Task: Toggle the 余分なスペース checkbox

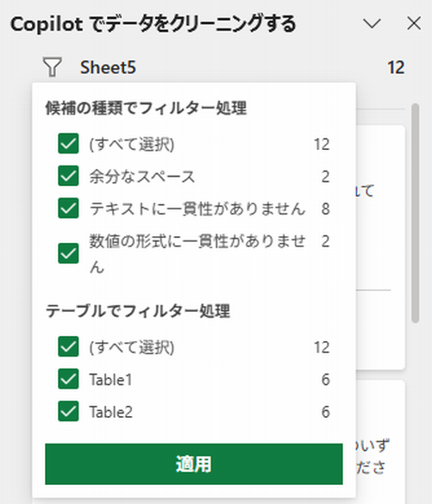Action: tap(68, 176)
